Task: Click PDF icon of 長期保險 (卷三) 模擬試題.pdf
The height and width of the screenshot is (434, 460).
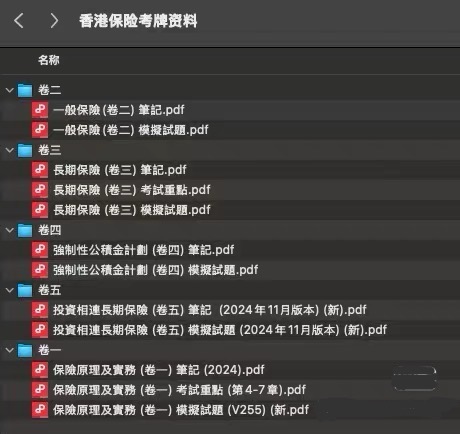Action: pos(40,210)
